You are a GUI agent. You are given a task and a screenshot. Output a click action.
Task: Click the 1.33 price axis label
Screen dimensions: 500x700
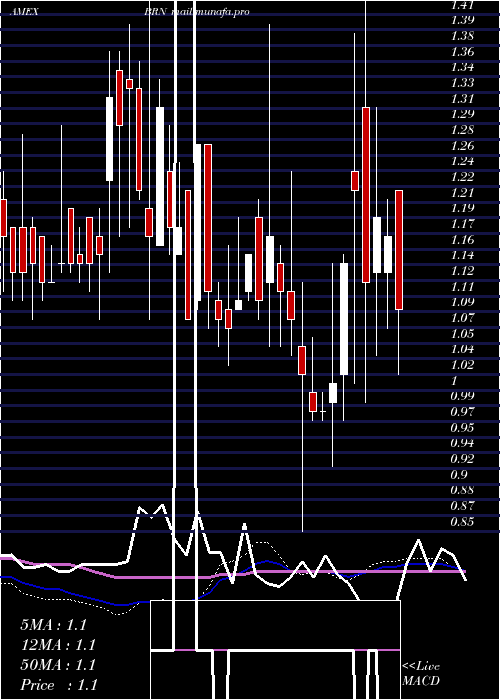point(462,83)
